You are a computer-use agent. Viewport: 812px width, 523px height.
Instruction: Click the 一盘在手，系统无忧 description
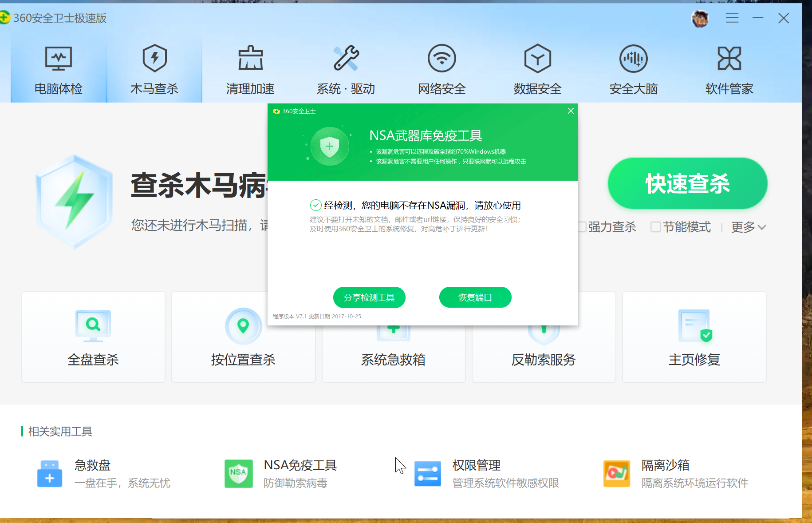click(122, 483)
